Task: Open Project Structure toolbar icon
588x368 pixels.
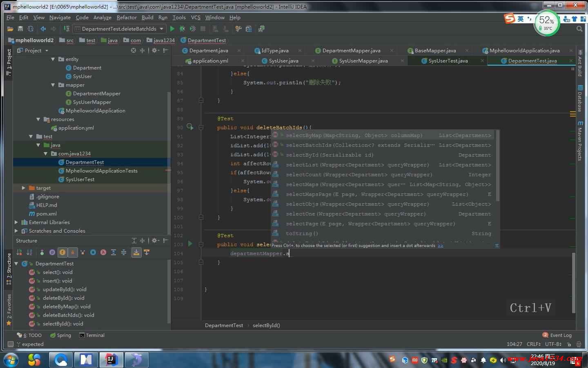Action: coord(249,29)
